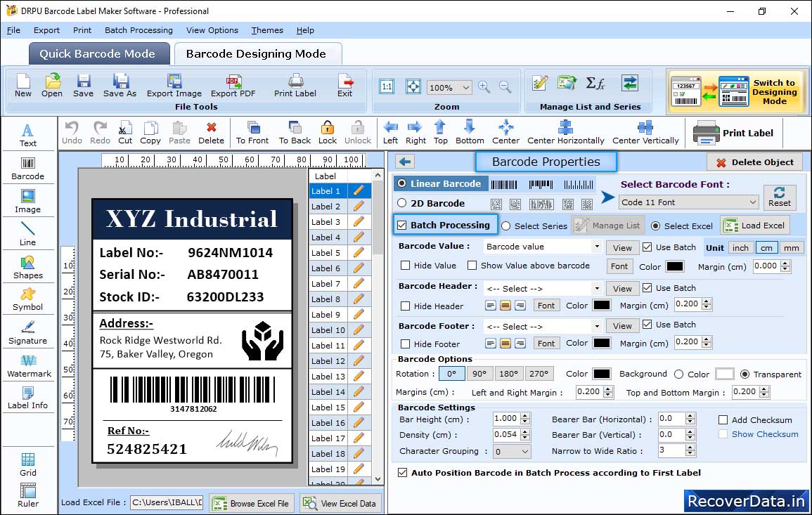Image resolution: width=812 pixels, height=515 pixels.
Task: Pick the Image tool in sidebar
Action: [x=28, y=202]
